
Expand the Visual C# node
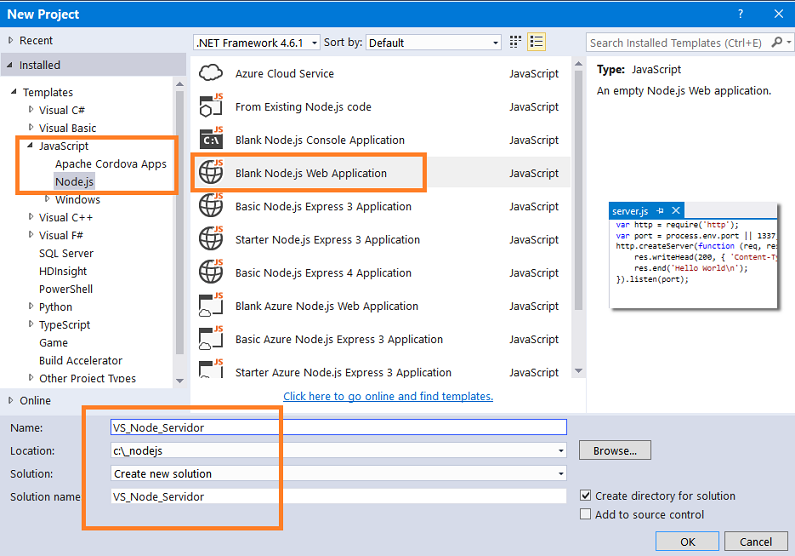pos(31,109)
